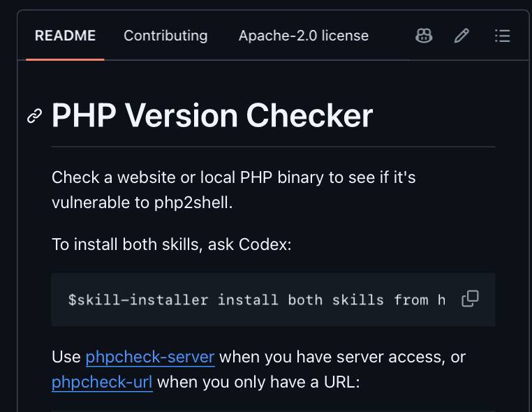
Task: Edit the README with the pencil icon
Action: point(461,36)
